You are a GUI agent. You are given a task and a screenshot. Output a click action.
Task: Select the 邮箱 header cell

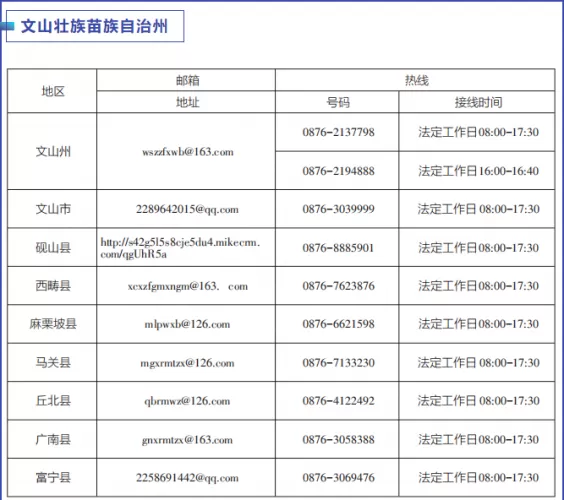(187, 80)
